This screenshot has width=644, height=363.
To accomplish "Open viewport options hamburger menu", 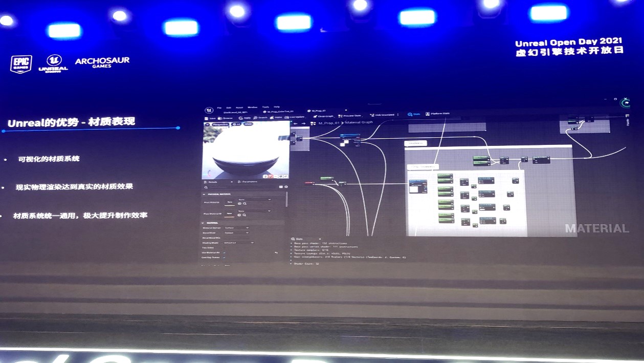I will (x=207, y=124).
